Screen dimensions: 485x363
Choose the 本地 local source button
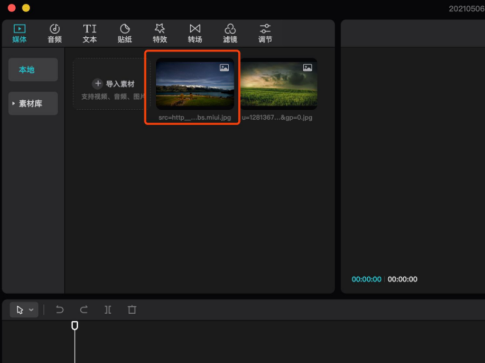point(33,70)
